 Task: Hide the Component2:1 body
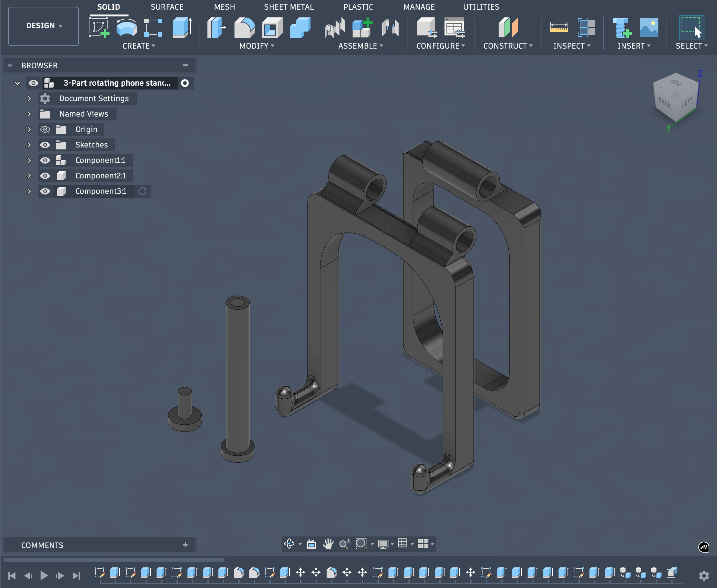point(45,175)
